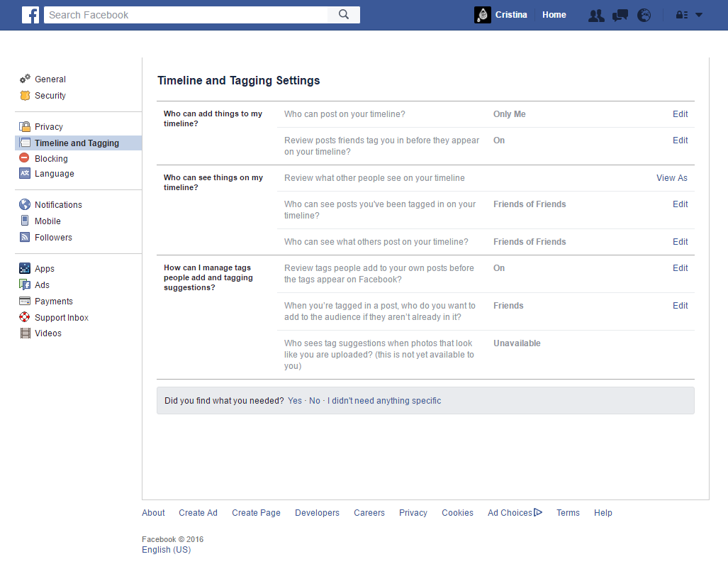Image resolution: width=728 pixels, height=569 pixels.
Task: Click the Facebook logo icon
Action: point(30,15)
